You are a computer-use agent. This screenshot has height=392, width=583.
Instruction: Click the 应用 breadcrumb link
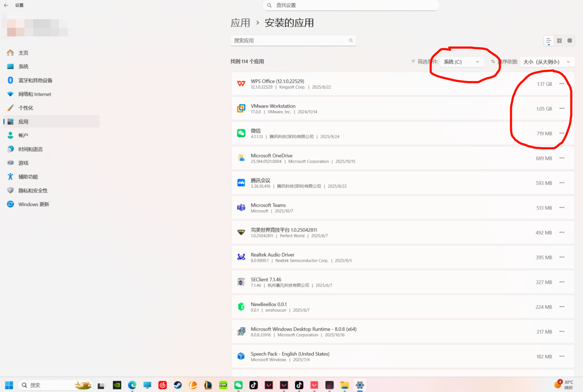[x=240, y=23]
